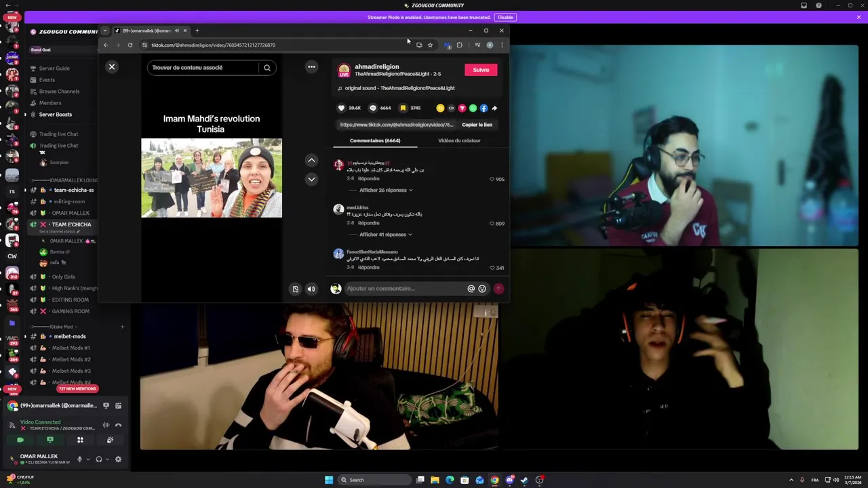Open the Discord inbox icon in title bar

click(804, 5)
